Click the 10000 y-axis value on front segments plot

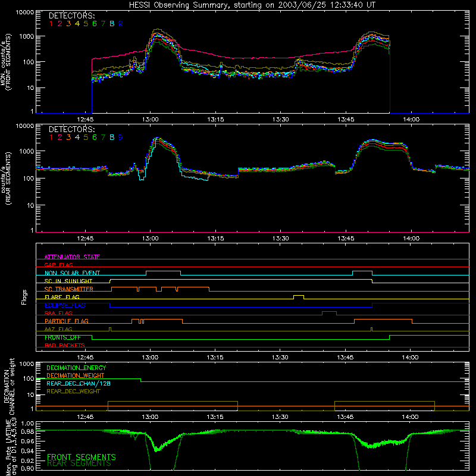click(x=25, y=12)
